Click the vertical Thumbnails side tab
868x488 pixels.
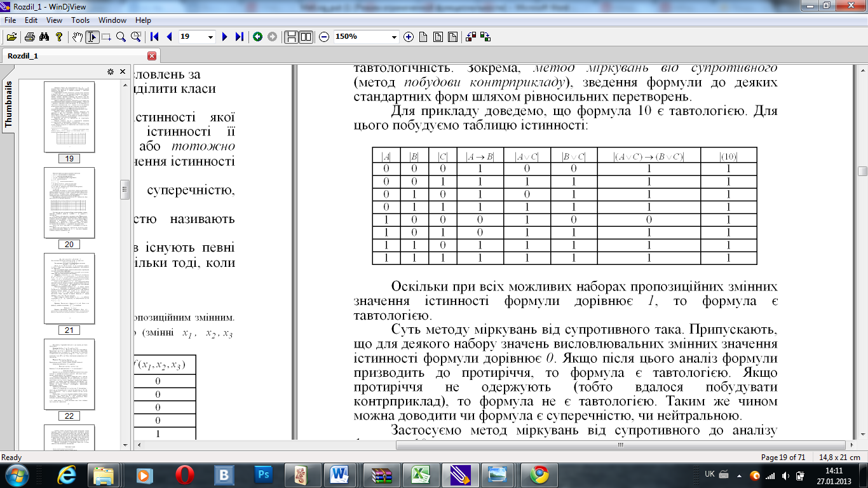point(9,104)
